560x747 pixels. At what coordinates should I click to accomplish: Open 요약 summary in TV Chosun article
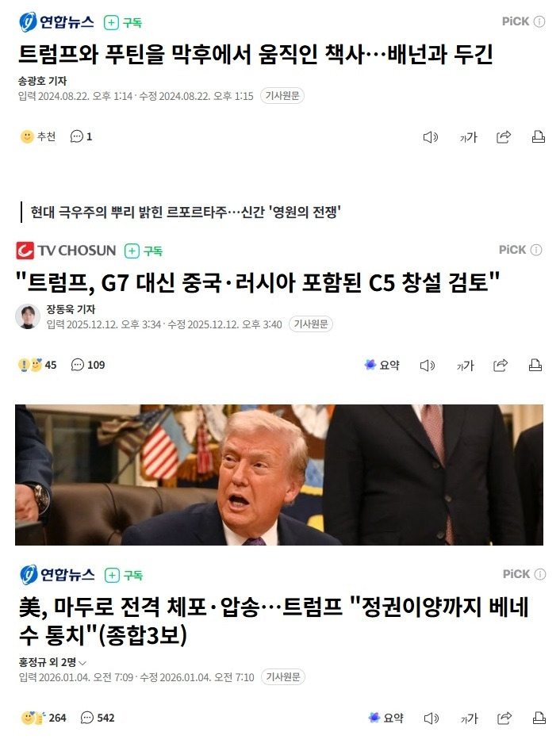coord(382,365)
